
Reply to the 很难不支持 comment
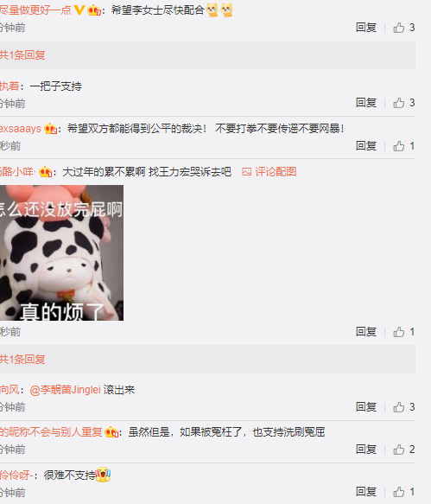366,492
